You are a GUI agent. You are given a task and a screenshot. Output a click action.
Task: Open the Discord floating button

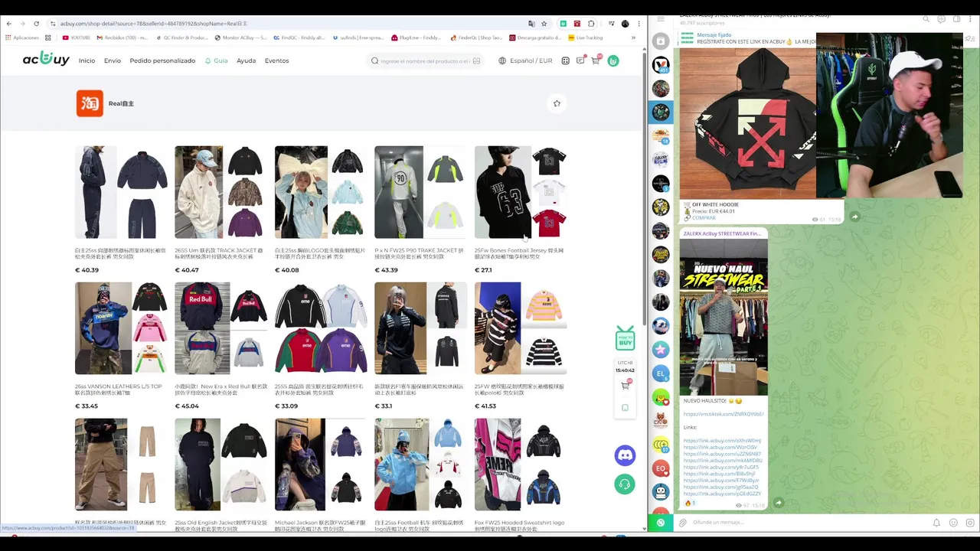[626, 455]
